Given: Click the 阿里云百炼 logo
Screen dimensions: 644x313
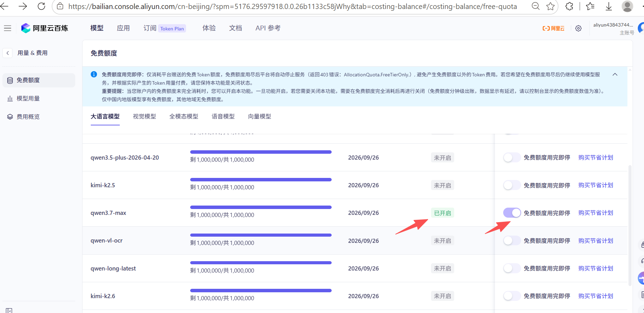Looking at the screenshot, I should pyautogui.click(x=45, y=28).
